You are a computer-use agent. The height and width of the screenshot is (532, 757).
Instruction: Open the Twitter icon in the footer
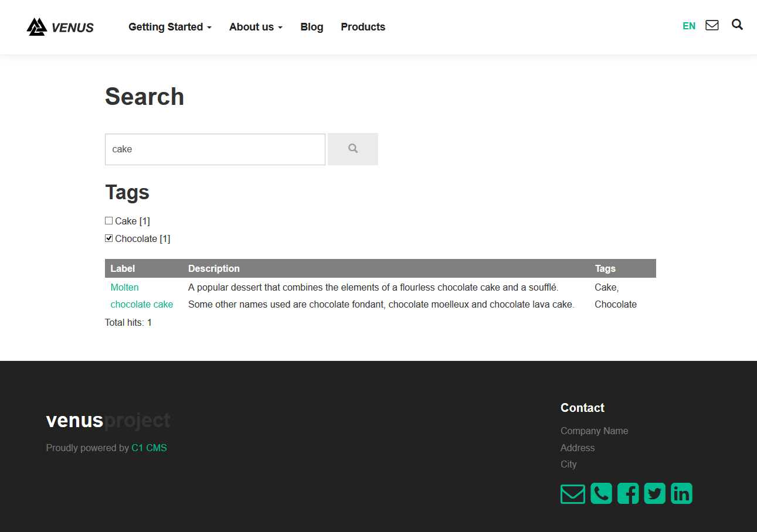(x=654, y=493)
